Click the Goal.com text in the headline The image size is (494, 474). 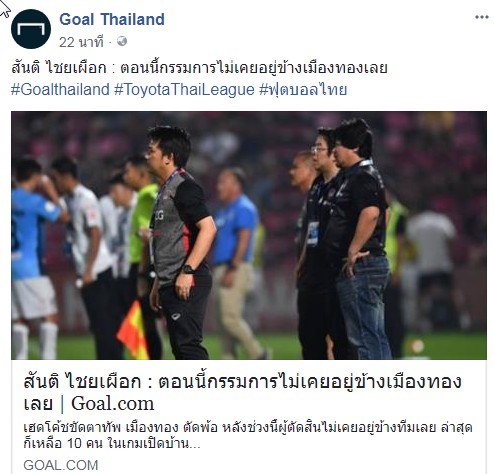(112, 404)
